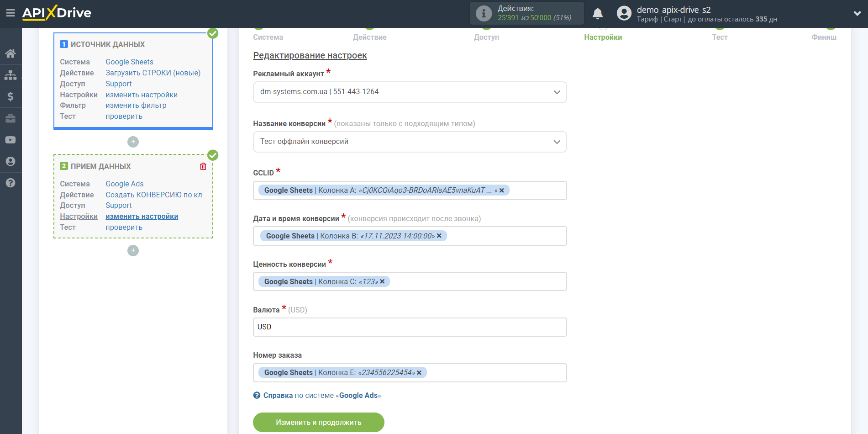Viewport: 868px width, 434px height.
Task: Click the help question icon near Справка
Action: pyautogui.click(x=257, y=395)
